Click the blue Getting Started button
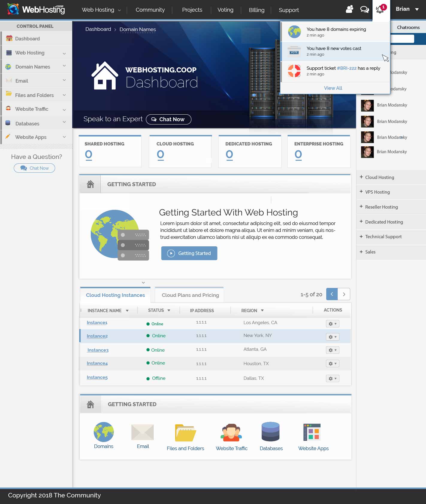The width and height of the screenshot is (426, 504). coord(189,253)
